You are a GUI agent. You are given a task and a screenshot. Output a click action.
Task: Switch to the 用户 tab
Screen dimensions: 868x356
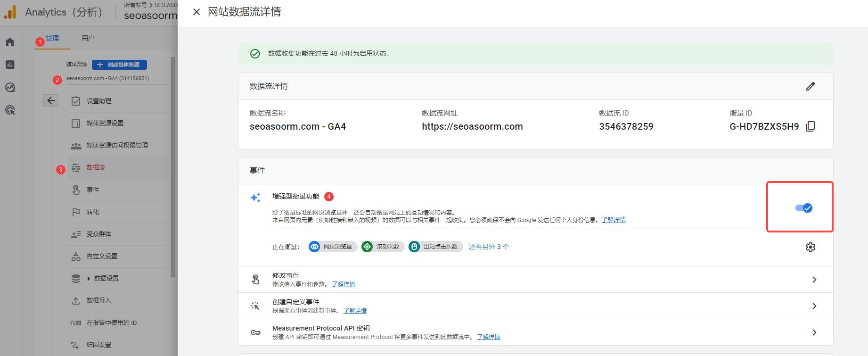click(x=88, y=38)
